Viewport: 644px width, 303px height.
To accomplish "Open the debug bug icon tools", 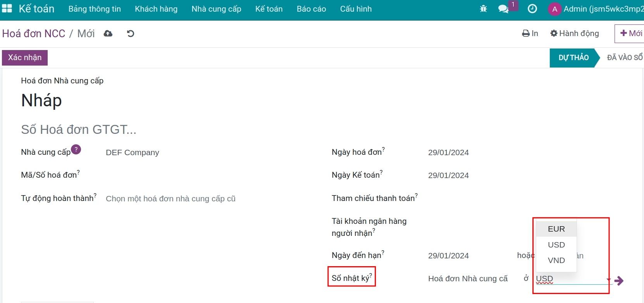I will (483, 9).
